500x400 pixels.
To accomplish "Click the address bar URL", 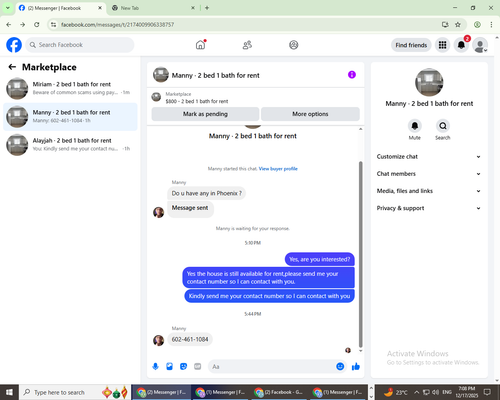I will coord(117,25).
